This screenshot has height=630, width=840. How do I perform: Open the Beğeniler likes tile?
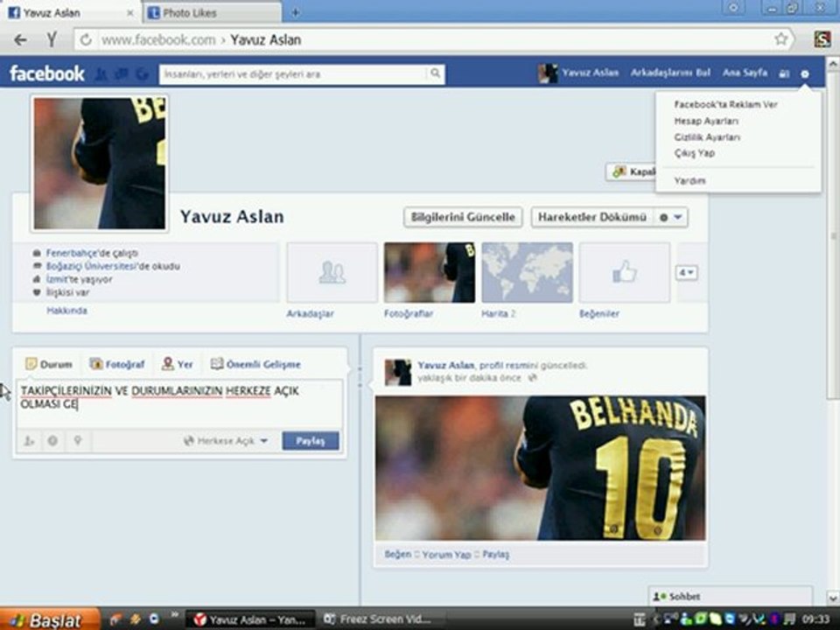click(x=625, y=273)
